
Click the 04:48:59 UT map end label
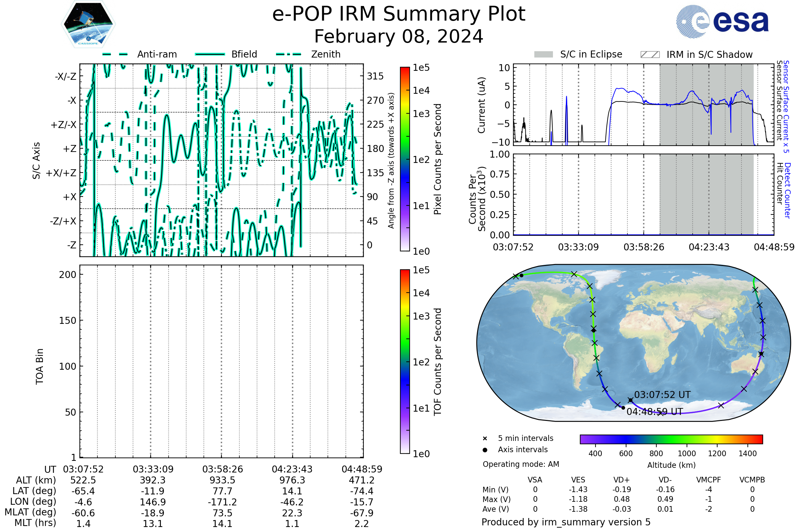pos(654,412)
